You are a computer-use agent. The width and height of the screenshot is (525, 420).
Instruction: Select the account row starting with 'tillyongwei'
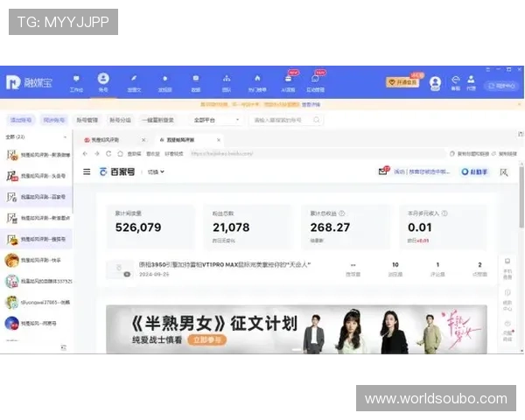pos(36,302)
